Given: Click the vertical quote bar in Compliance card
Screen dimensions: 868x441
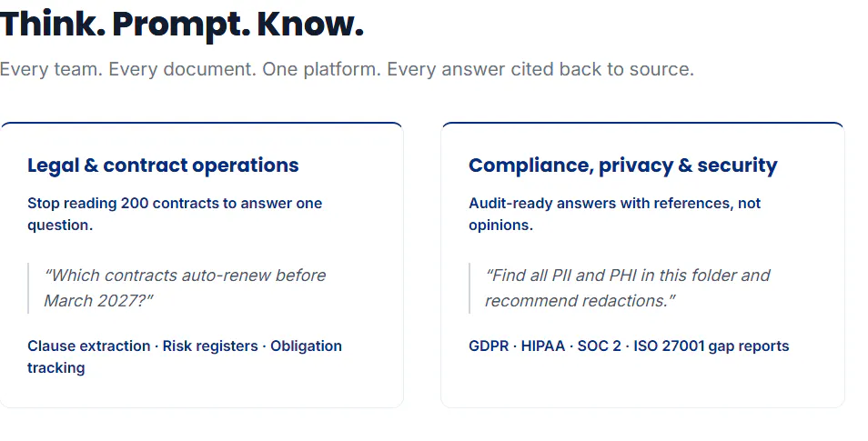Looking at the screenshot, I should [469, 287].
